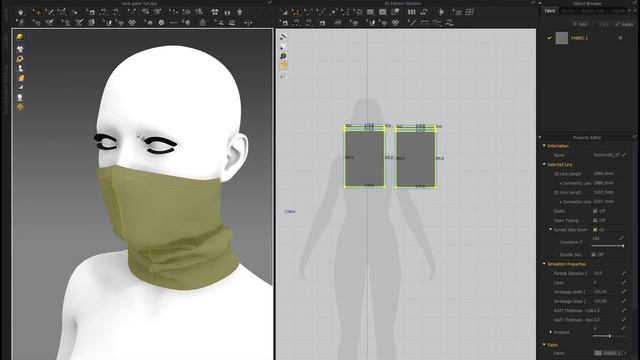Click the checkmark beside FABRIC 1
Image resolution: width=640 pixels, height=360 pixels.
click(549, 38)
